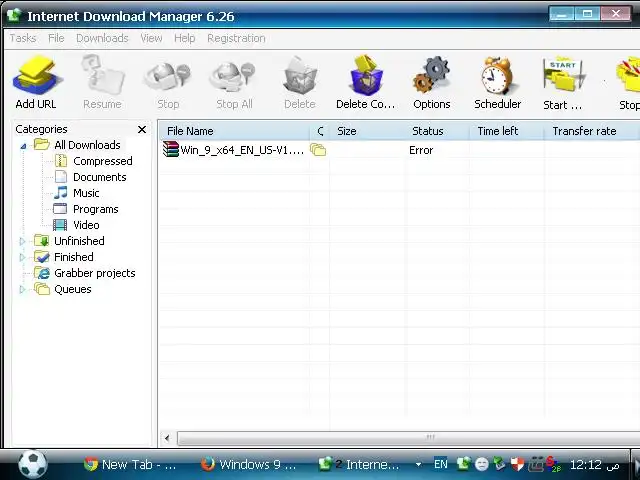Click the RAR file icon of the download
The image size is (640, 480).
coord(171,149)
